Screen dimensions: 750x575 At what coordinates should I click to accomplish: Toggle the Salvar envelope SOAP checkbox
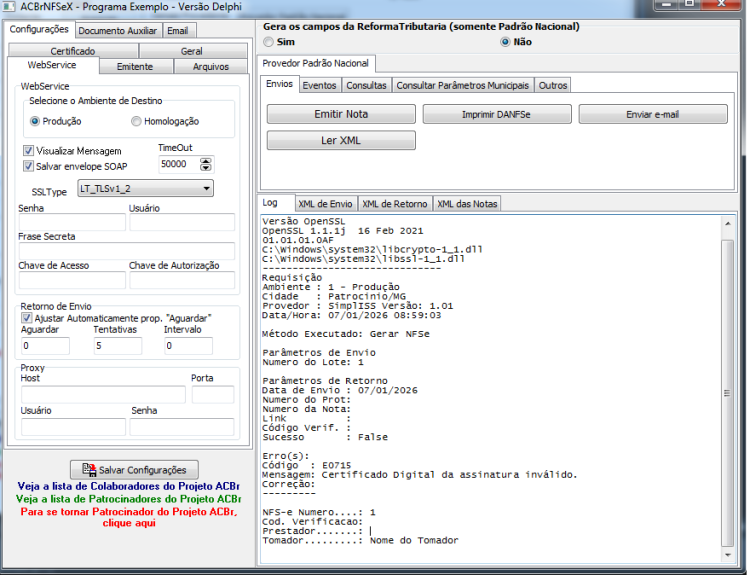(x=28, y=166)
